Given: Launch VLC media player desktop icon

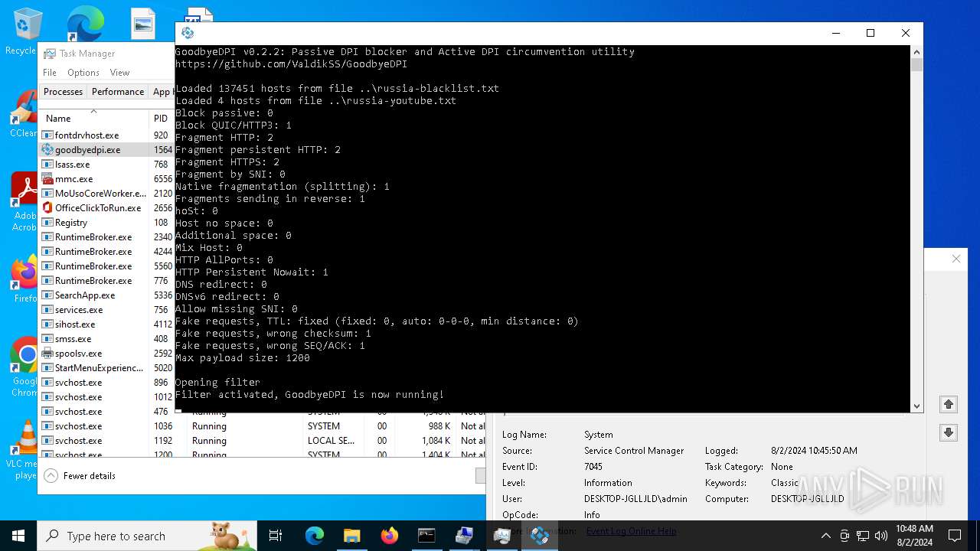Looking at the screenshot, I should (23, 450).
